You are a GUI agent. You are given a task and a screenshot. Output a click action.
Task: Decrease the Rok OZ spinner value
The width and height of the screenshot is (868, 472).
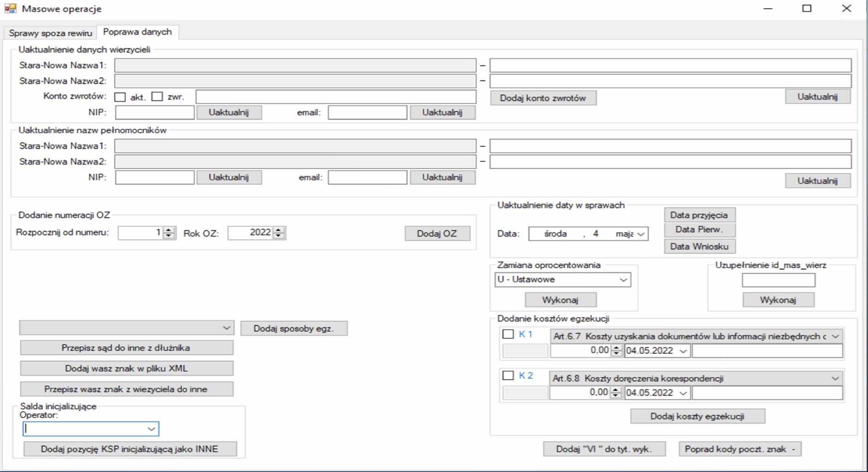(278, 236)
